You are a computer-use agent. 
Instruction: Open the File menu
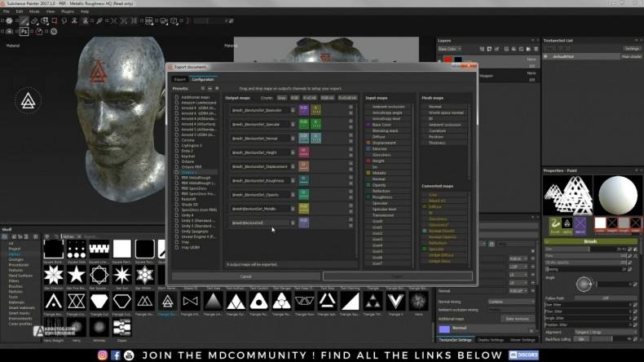[x=7, y=11]
